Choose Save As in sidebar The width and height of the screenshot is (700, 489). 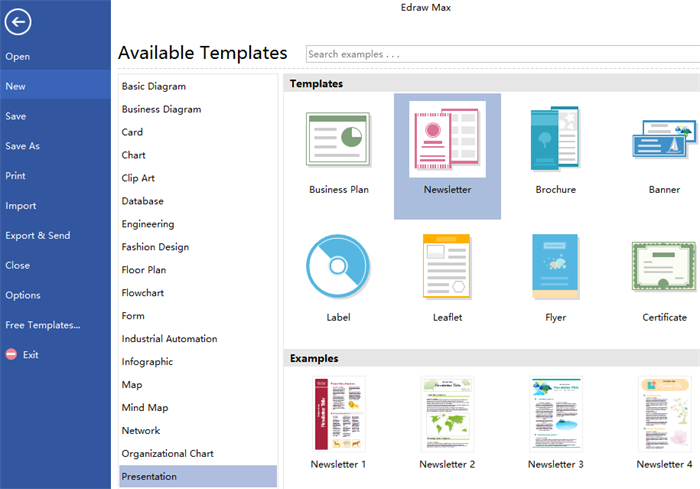(x=22, y=146)
